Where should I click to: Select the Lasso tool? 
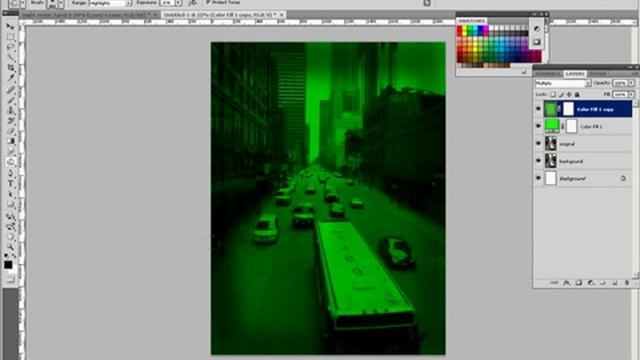(x=11, y=47)
